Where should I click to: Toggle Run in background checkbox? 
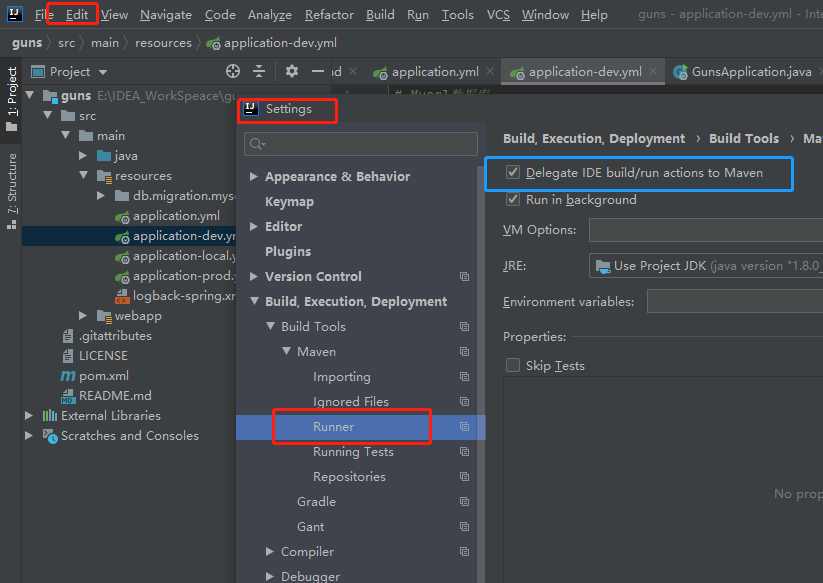(x=513, y=199)
